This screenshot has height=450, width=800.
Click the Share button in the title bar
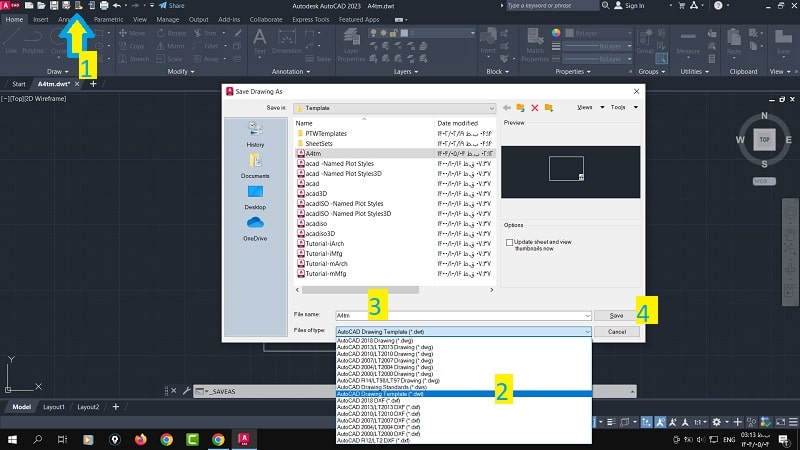coord(171,6)
